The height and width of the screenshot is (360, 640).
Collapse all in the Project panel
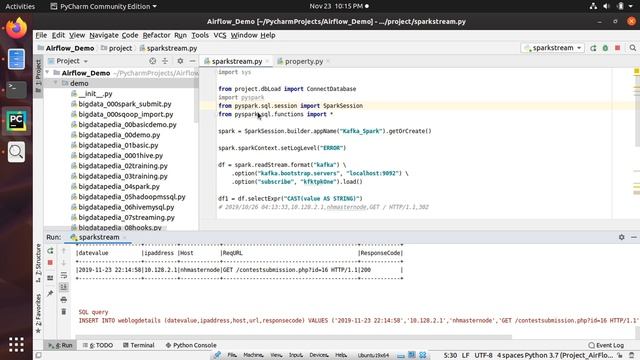pyautogui.click(x=165, y=61)
